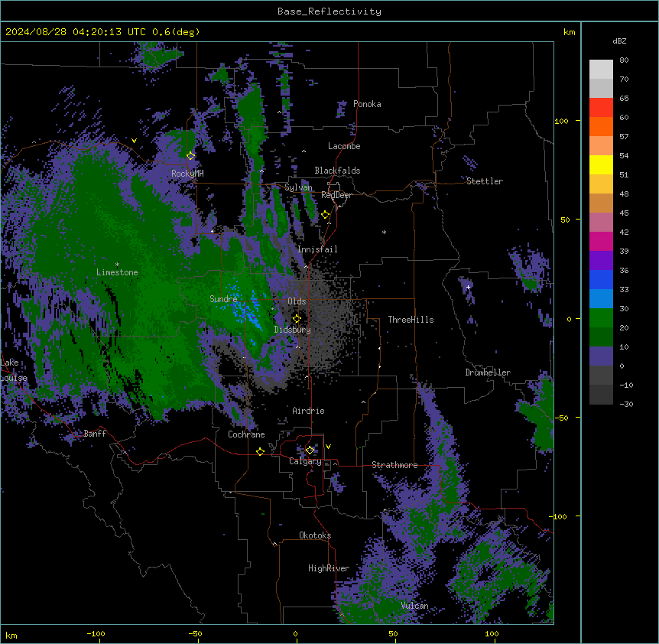Click the 50 tick on the bottom axis

tap(393, 634)
